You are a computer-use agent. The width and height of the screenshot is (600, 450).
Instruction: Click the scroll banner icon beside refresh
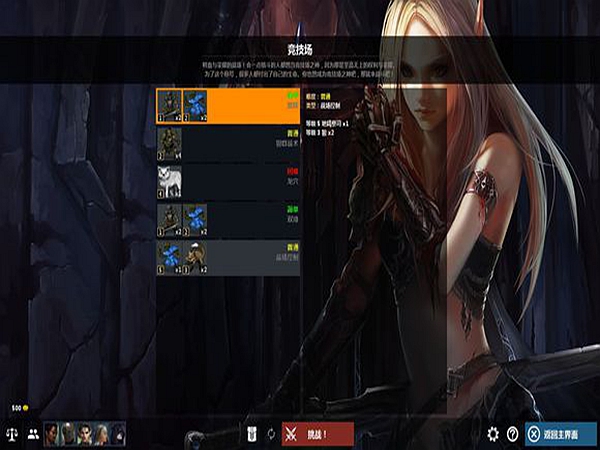(252, 434)
